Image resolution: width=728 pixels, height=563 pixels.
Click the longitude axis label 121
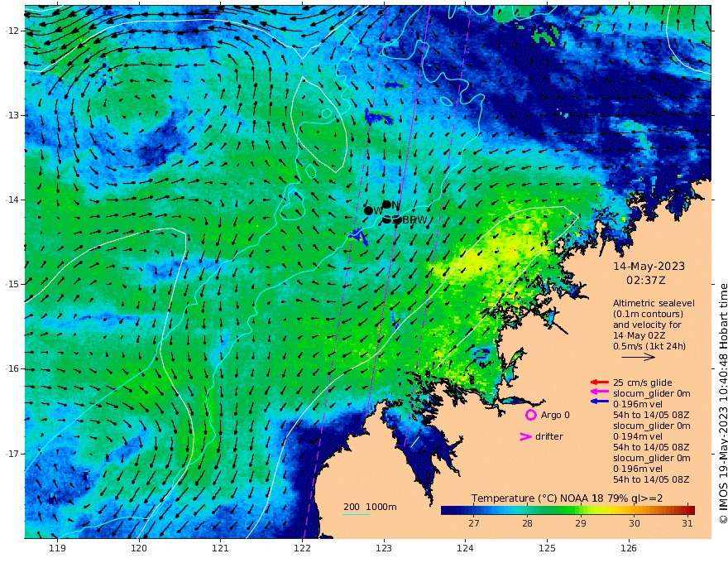pos(221,548)
